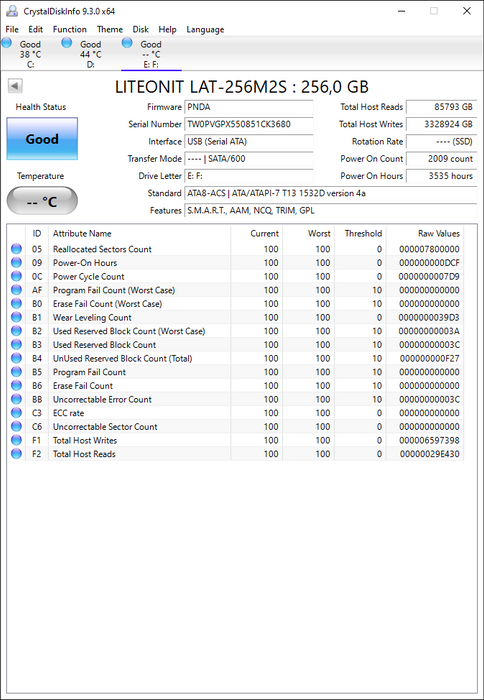Open the File menu

tap(12, 29)
